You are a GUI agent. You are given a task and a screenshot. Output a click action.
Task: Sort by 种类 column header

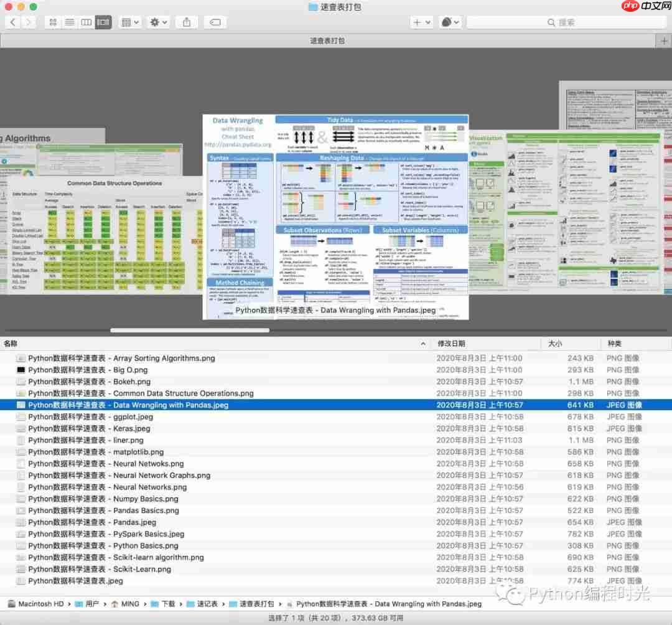(x=615, y=344)
